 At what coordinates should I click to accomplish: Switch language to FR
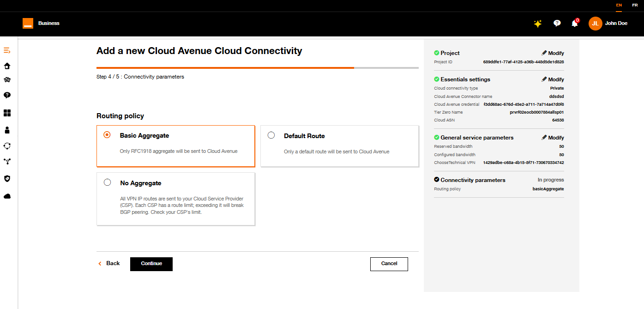coord(635,5)
